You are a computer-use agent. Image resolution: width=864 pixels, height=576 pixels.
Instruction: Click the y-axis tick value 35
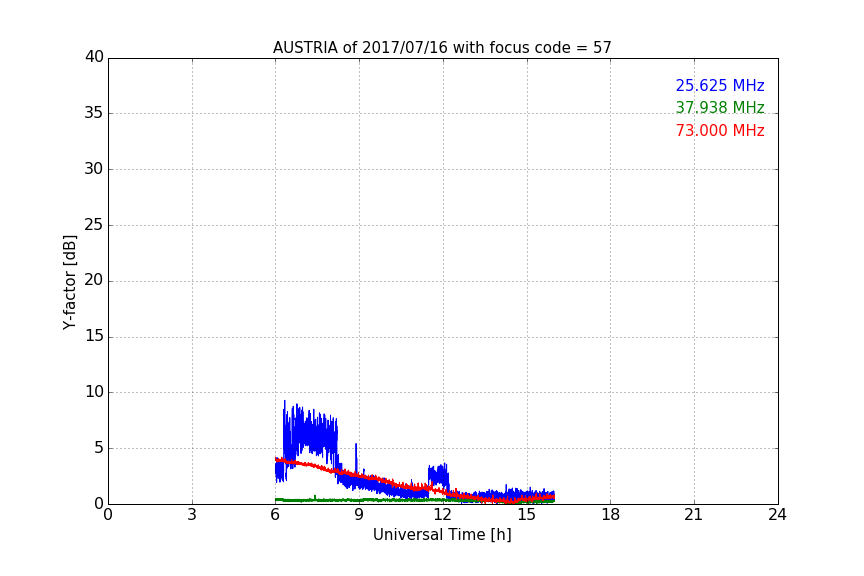pos(94,113)
